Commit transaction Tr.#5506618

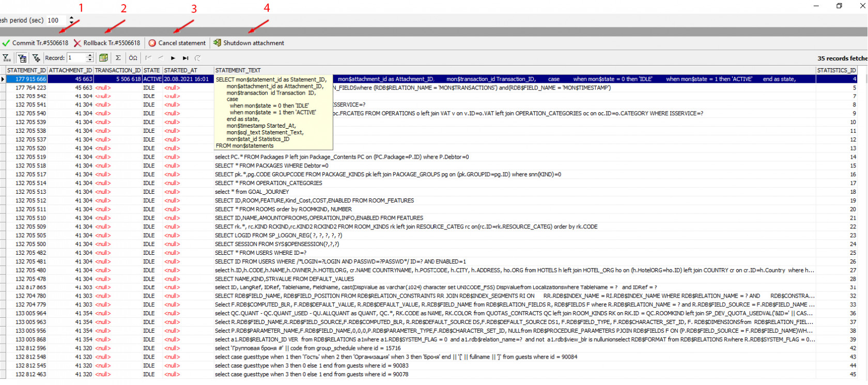(x=35, y=43)
